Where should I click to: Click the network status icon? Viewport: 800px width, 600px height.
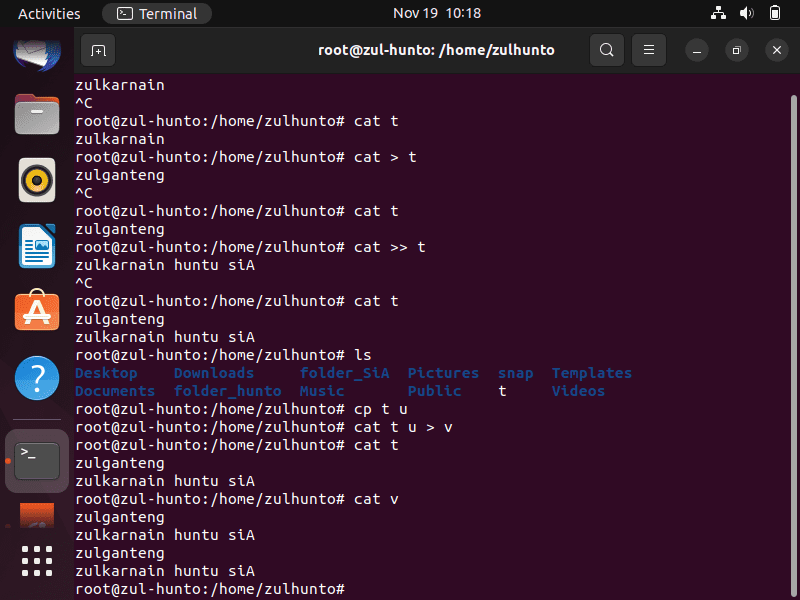[718, 13]
